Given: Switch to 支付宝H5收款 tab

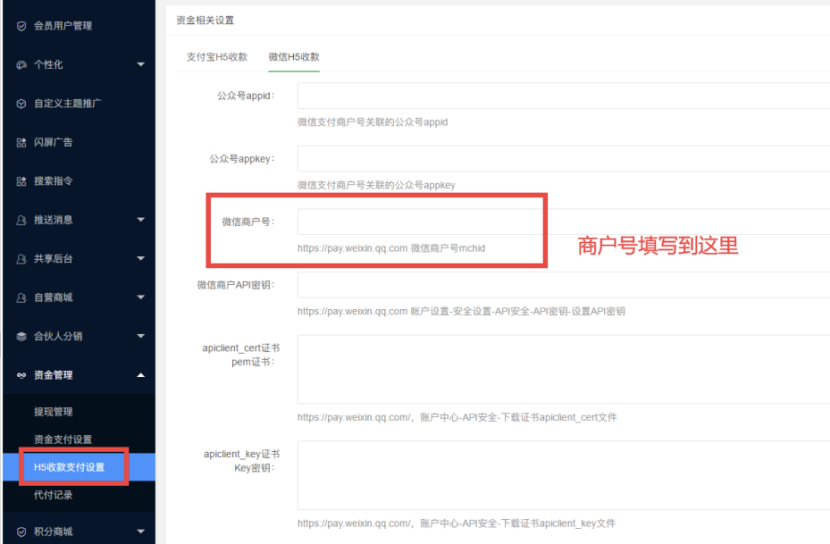Looking at the screenshot, I should point(217,57).
